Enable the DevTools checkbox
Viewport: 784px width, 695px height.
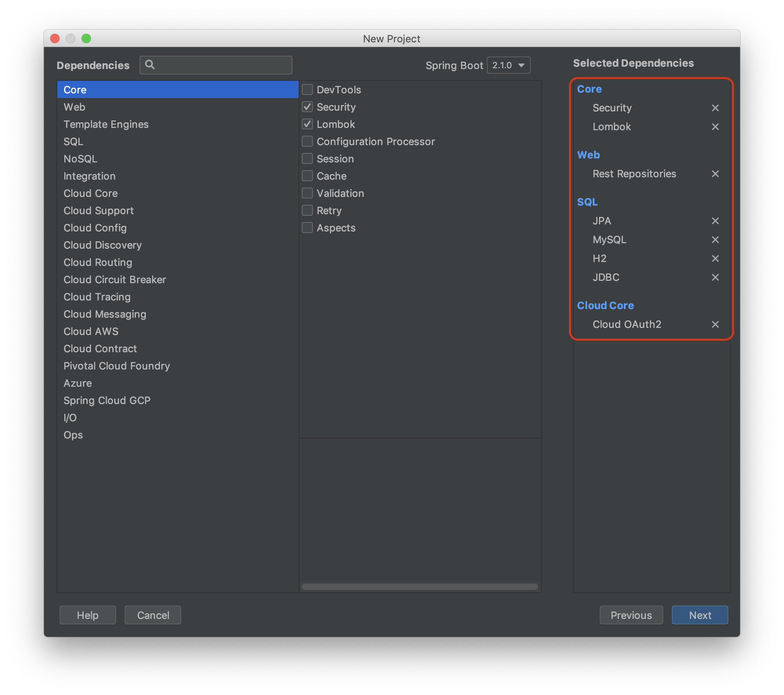coord(307,90)
